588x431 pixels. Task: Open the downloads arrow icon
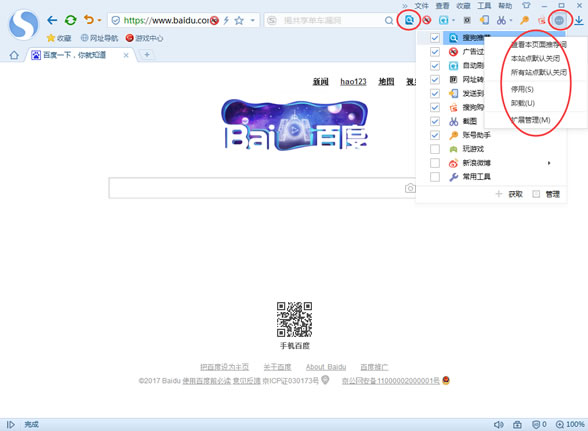[579, 20]
